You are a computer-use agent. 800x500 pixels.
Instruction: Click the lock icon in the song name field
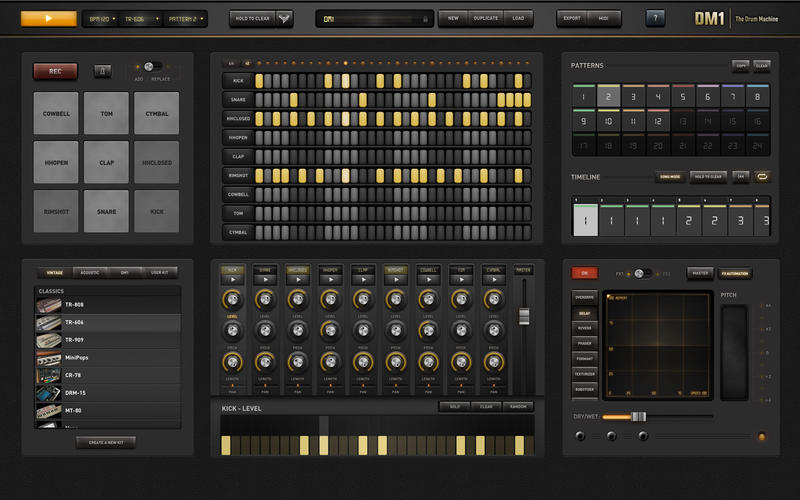point(424,18)
